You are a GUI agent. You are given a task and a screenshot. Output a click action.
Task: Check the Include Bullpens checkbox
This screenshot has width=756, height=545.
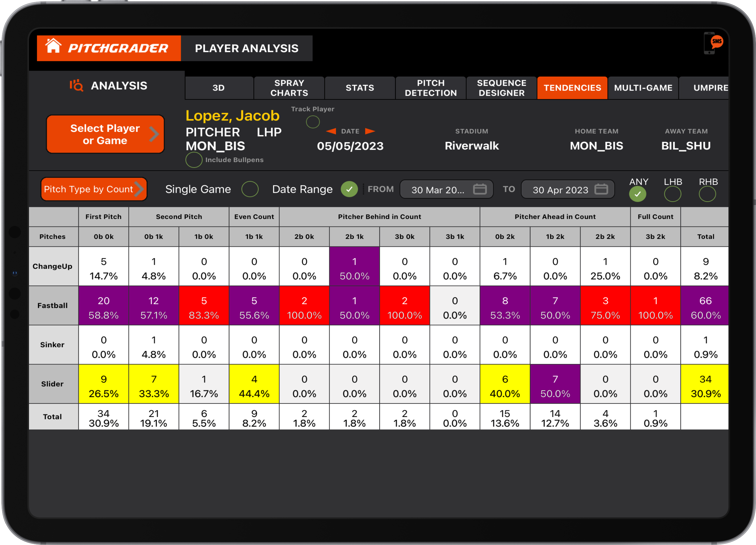click(193, 160)
